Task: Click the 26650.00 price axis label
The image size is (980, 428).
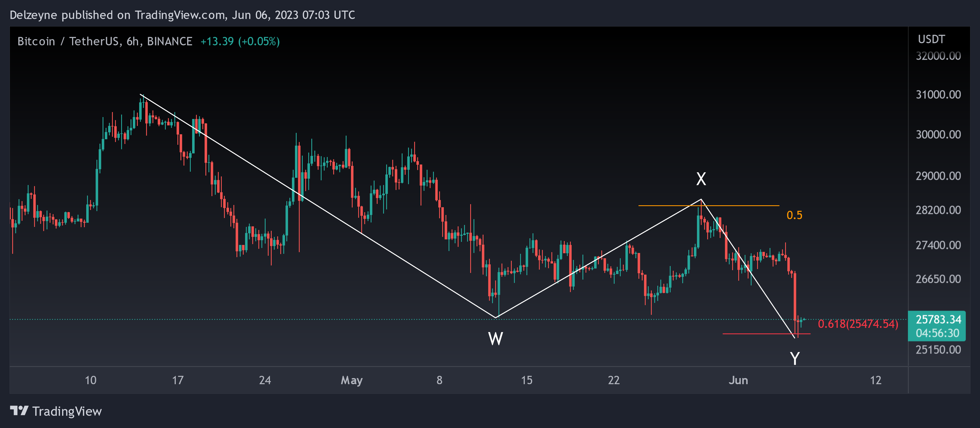Action: click(x=938, y=279)
